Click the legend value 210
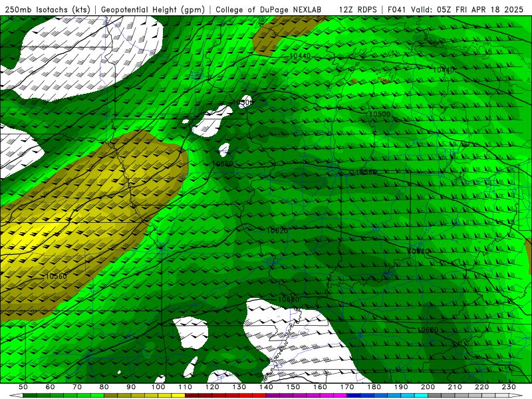532x399 pixels. (x=455, y=387)
